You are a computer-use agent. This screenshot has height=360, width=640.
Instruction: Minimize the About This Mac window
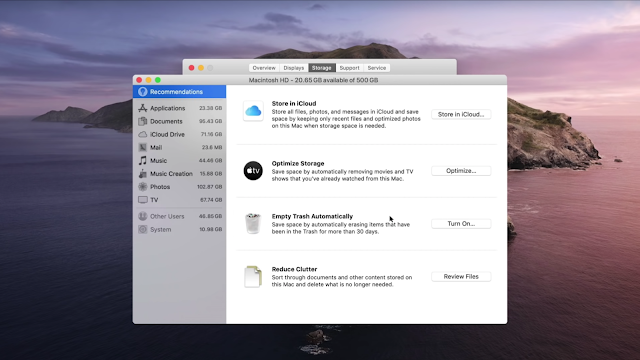(201, 68)
